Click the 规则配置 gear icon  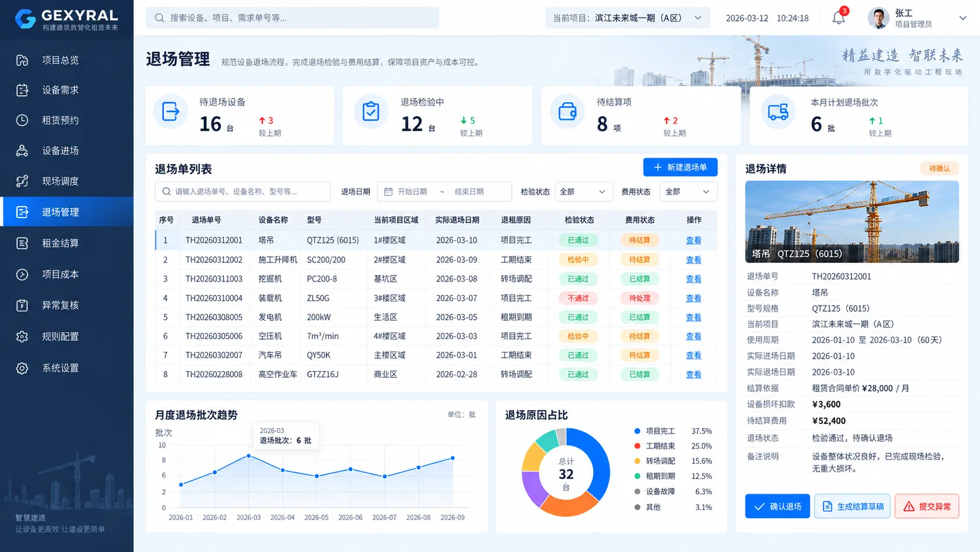tap(22, 337)
